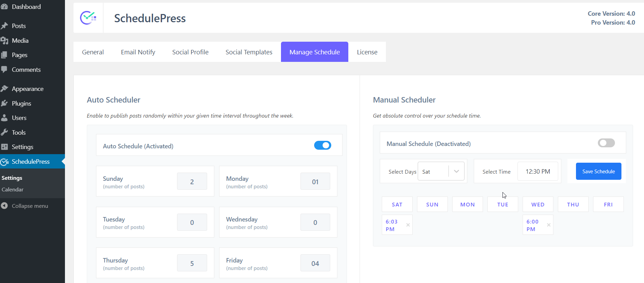The height and width of the screenshot is (283, 644).
Task: Click the Thursday number of posts field
Action: click(192, 263)
